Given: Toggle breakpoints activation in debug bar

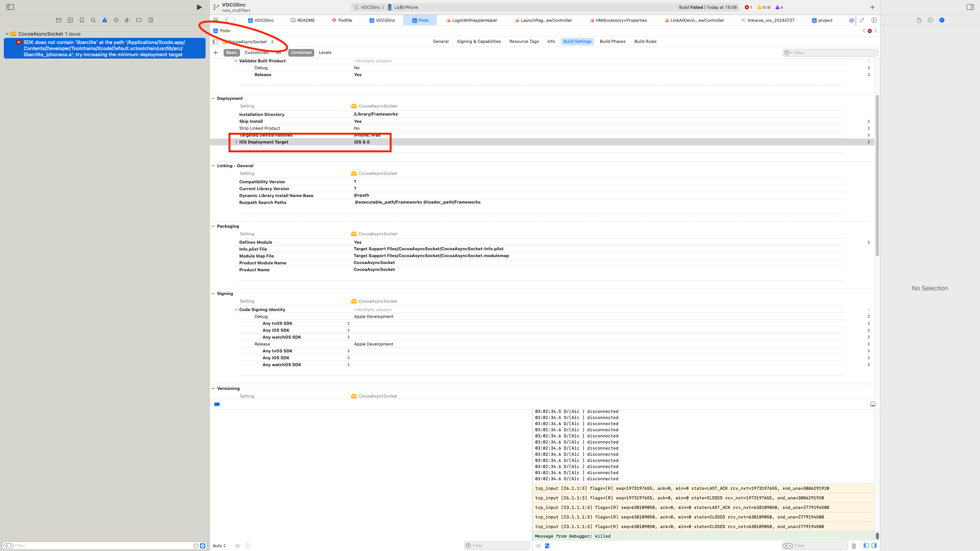Looking at the screenshot, I should pos(217,404).
